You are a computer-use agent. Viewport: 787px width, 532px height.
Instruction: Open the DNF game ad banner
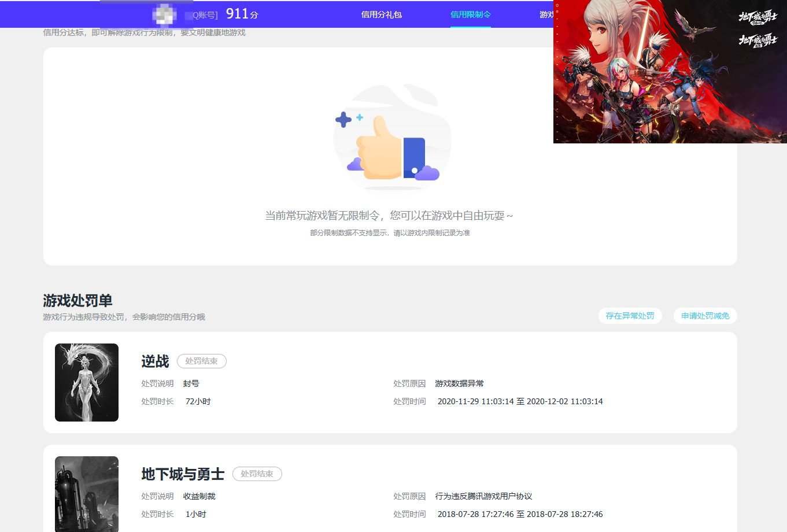[670, 71]
